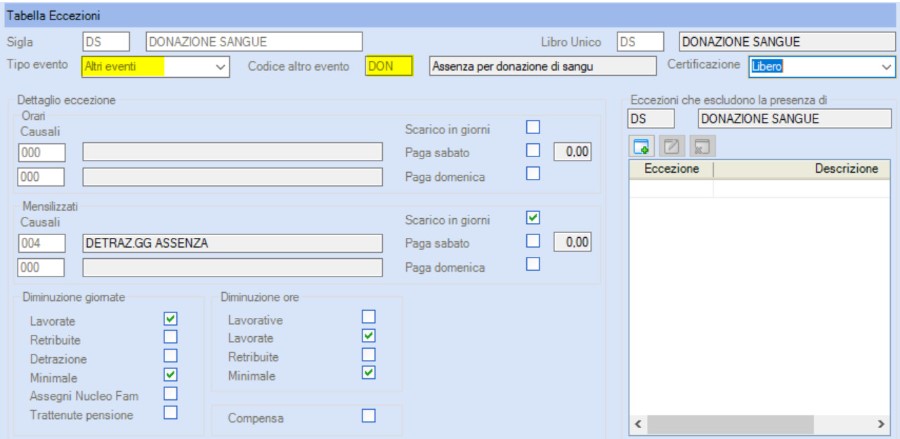The height and width of the screenshot is (439, 900).
Task: Click the Libro Unico description field DONAZIONE SANGUE
Action: coord(786,41)
